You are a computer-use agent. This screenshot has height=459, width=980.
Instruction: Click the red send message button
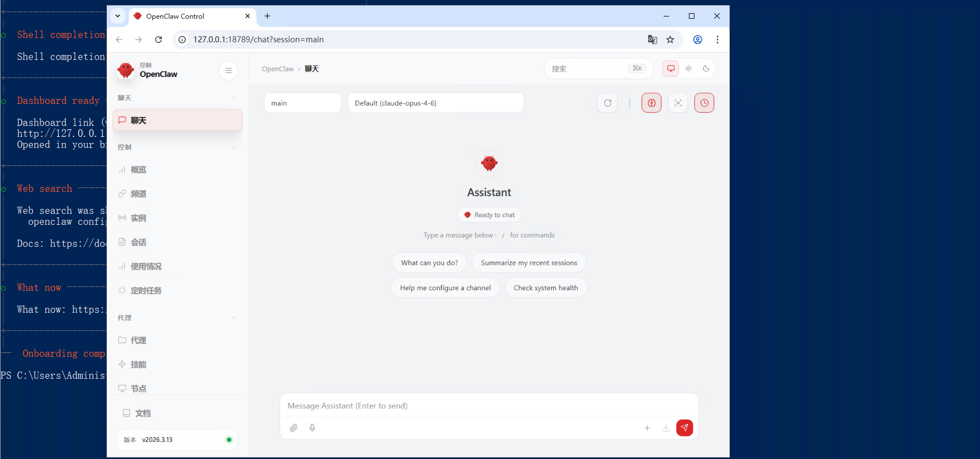click(684, 428)
